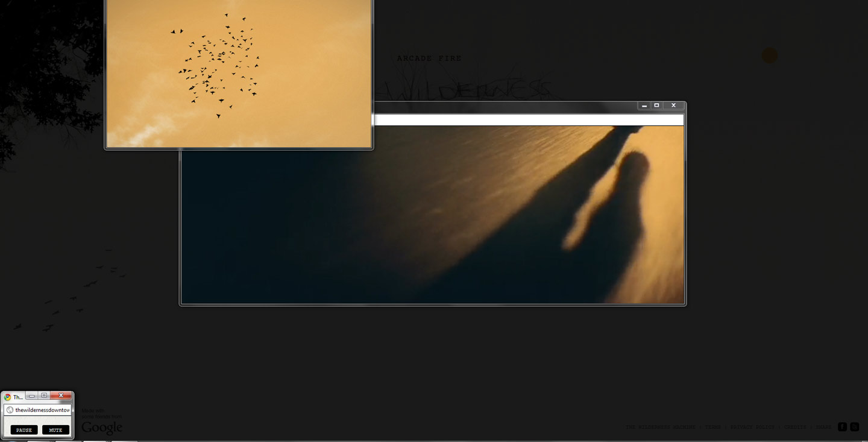Pause the video with the PAUSE button
The width and height of the screenshot is (868, 442).
(24, 430)
